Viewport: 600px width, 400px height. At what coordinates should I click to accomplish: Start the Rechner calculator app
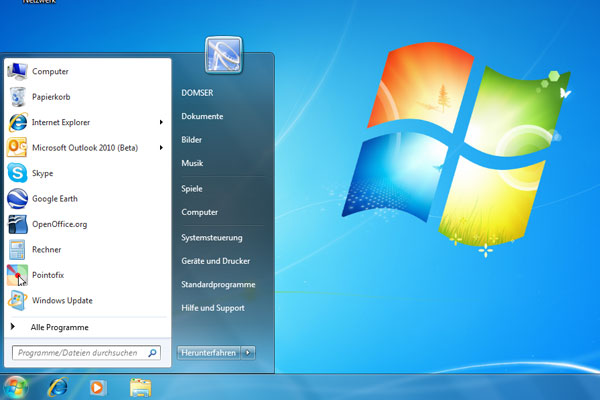point(47,250)
